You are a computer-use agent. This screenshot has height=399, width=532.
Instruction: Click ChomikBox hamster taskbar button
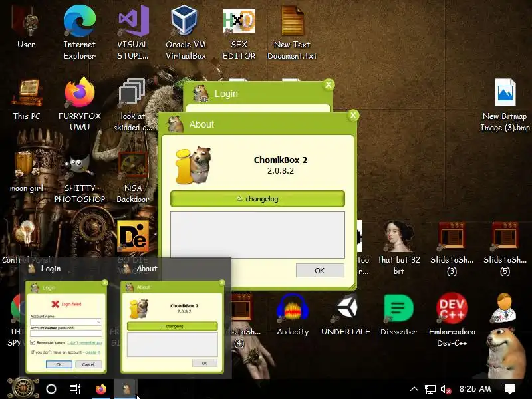pos(126,389)
